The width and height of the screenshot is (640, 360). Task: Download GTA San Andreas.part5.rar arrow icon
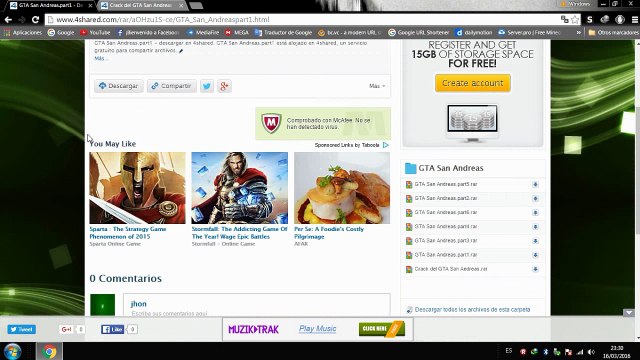(535, 184)
